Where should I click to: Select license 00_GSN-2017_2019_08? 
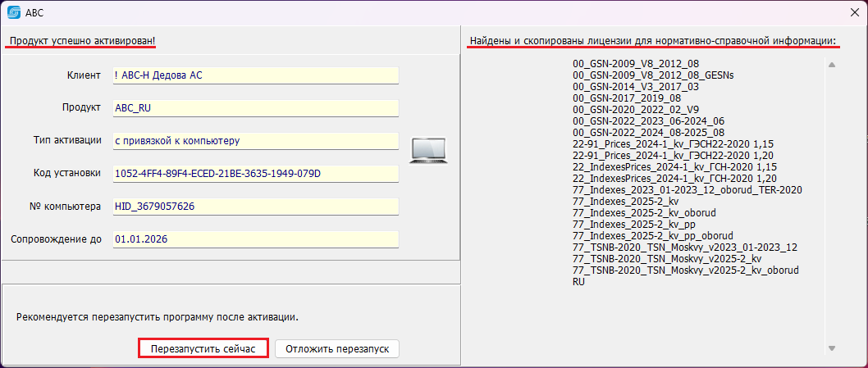tap(627, 98)
